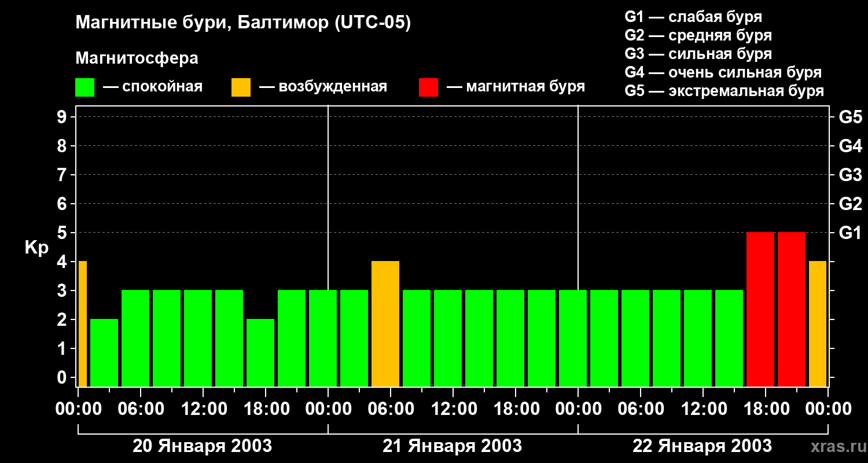Viewport: 868px width, 463px height.
Task: Click the '20 Января 2003' date label
Action: click(x=202, y=446)
